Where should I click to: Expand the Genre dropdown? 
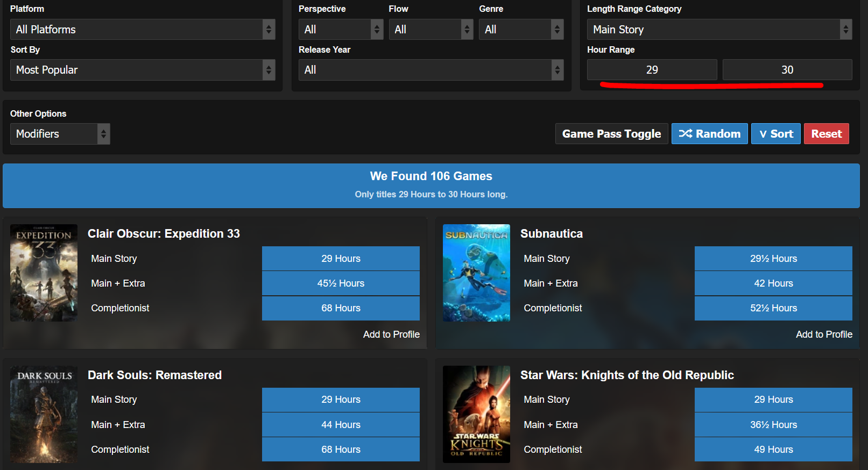pos(521,30)
